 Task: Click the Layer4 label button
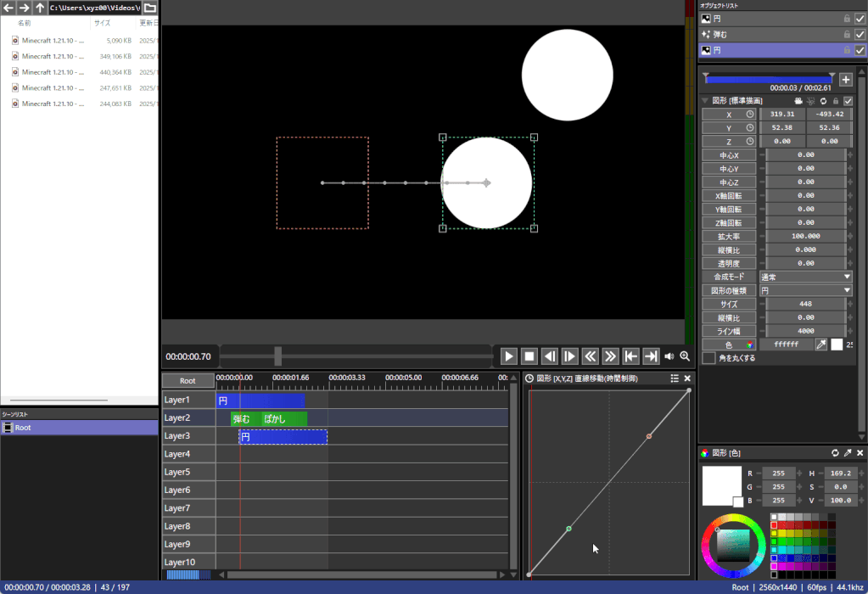pos(188,454)
